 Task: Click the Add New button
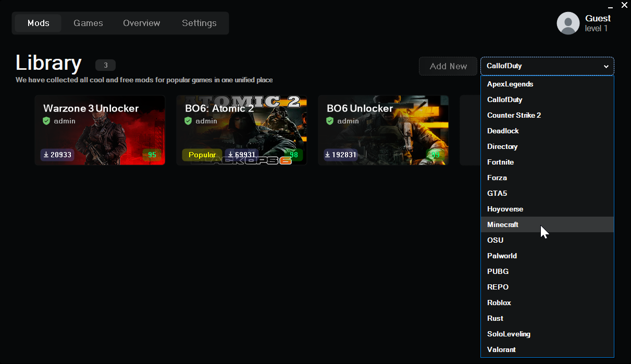click(x=448, y=66)
